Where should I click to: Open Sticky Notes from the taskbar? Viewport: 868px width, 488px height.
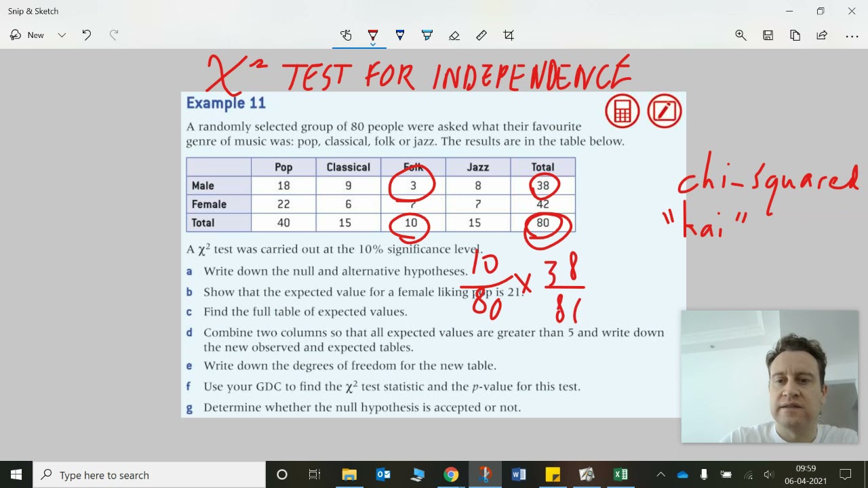[553, 474]
